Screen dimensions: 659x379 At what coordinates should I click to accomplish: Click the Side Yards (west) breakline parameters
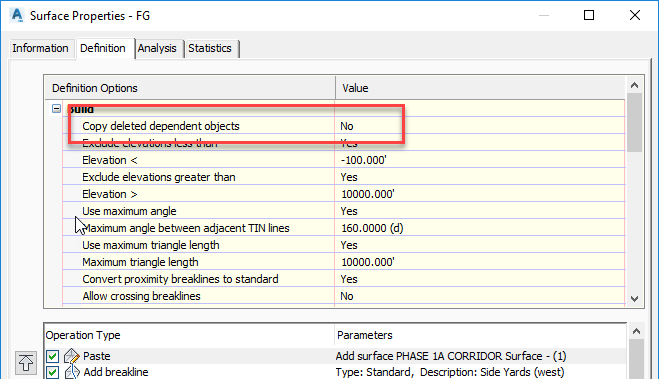(x=450, y=372)
